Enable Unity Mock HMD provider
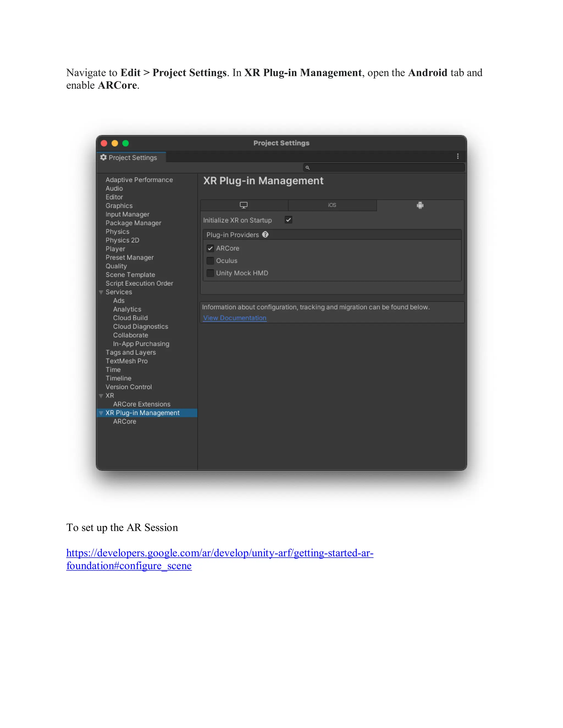 tap(210, 273)
